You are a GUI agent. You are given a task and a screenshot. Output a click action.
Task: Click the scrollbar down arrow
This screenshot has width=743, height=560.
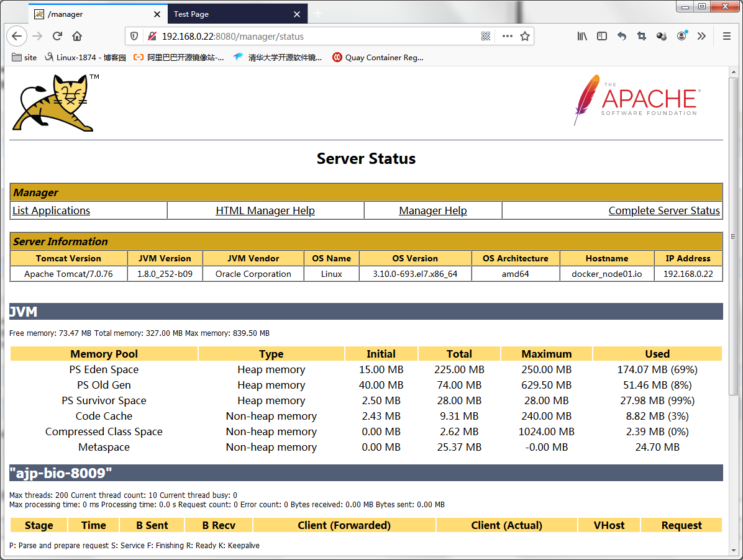[x=733, y=551]
